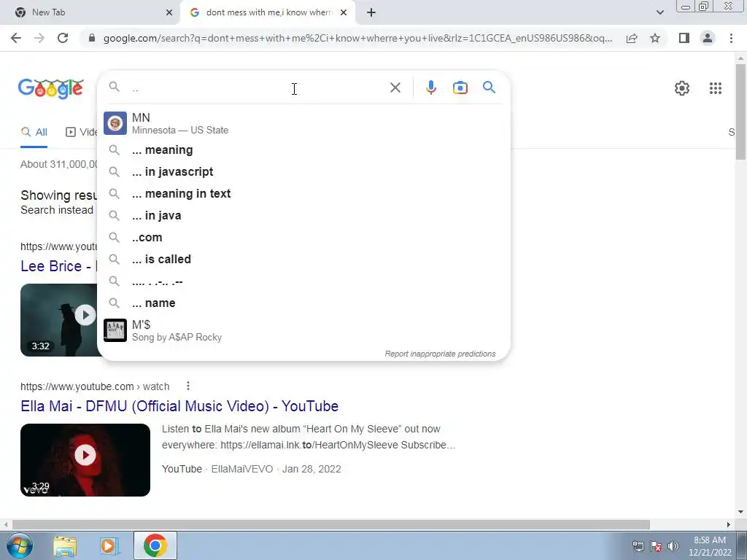
Task: Clear the search box with X
Action: [395, 87]
